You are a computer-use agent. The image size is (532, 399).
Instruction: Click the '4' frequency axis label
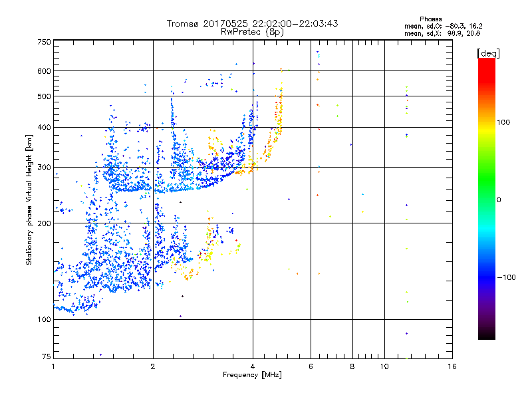pos(253,366)
